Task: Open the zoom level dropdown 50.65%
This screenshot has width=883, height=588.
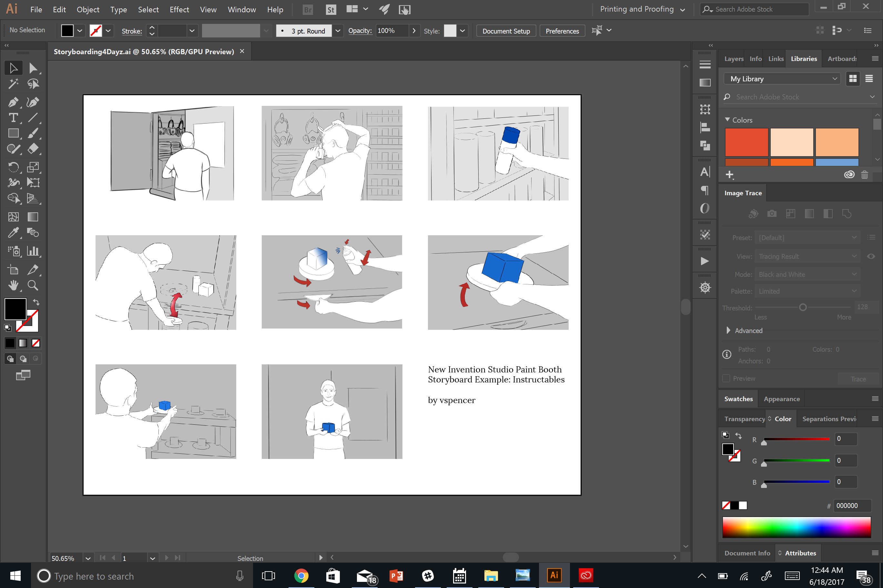Action: (x=88, y=558)
